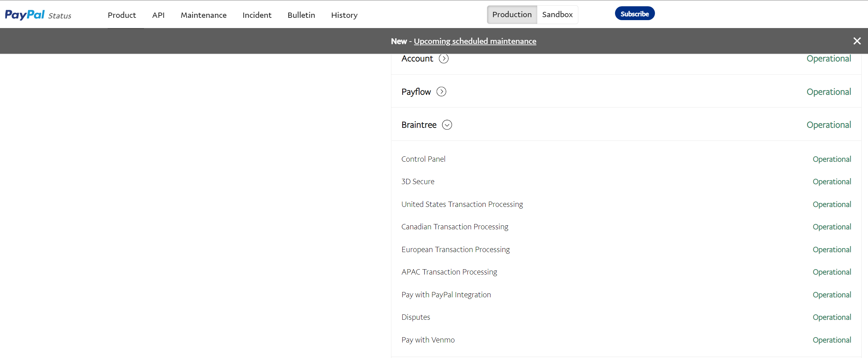Image resolution: width=868 pixels, height=358 pixels.
Task: Click Account's Operational status
Action: (x=829, y=58)
